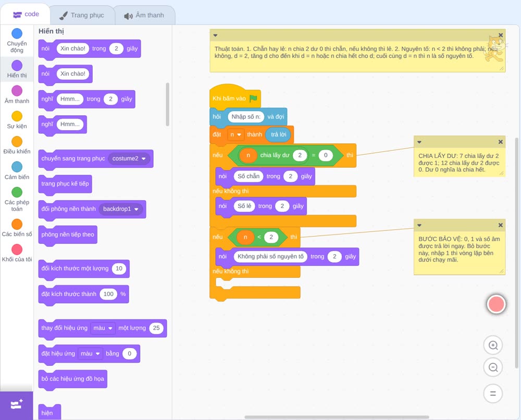
Task: Select the Chuyển động category circle
Action: pos(17,33)
